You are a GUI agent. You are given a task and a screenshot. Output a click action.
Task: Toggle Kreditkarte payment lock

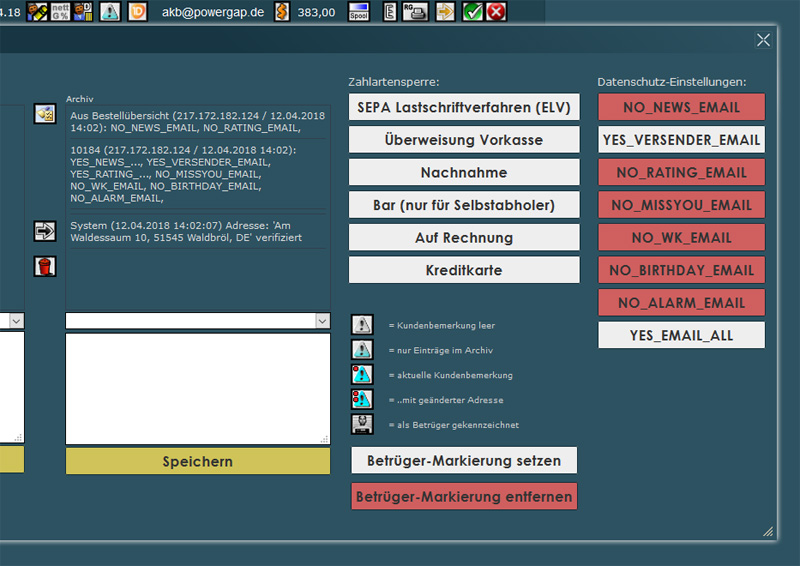(464, 270)
